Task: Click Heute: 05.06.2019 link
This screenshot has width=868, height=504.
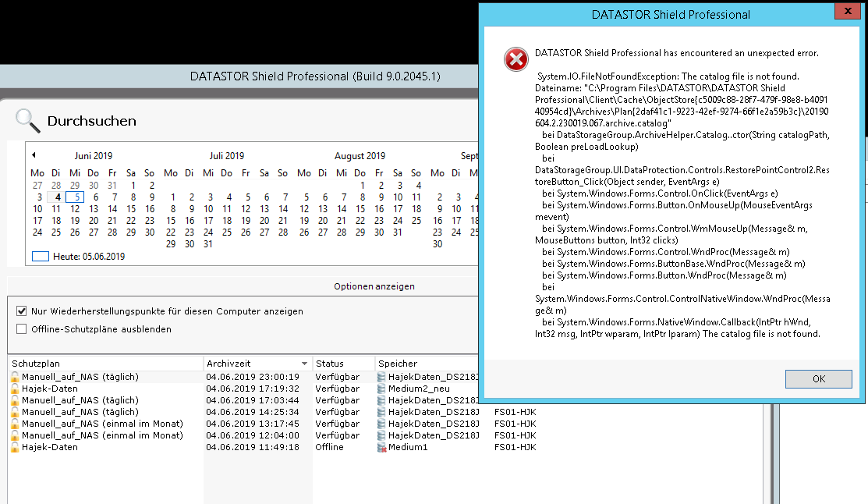Action: coord(89,257)
